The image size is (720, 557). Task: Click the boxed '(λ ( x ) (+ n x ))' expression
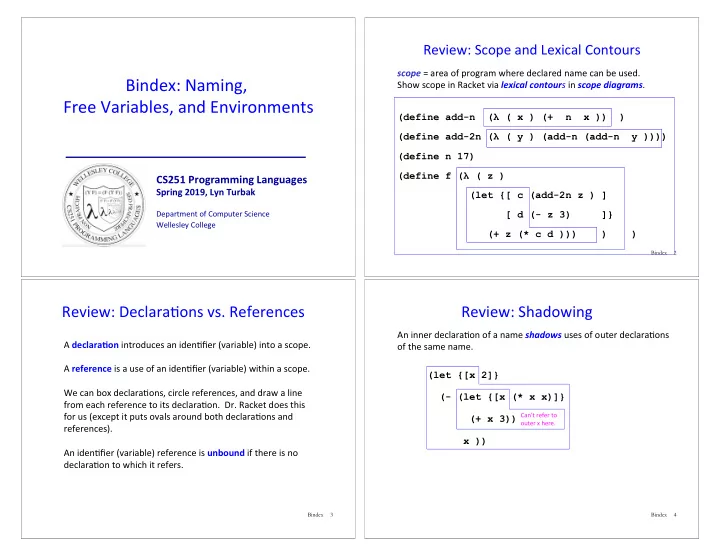547,118
